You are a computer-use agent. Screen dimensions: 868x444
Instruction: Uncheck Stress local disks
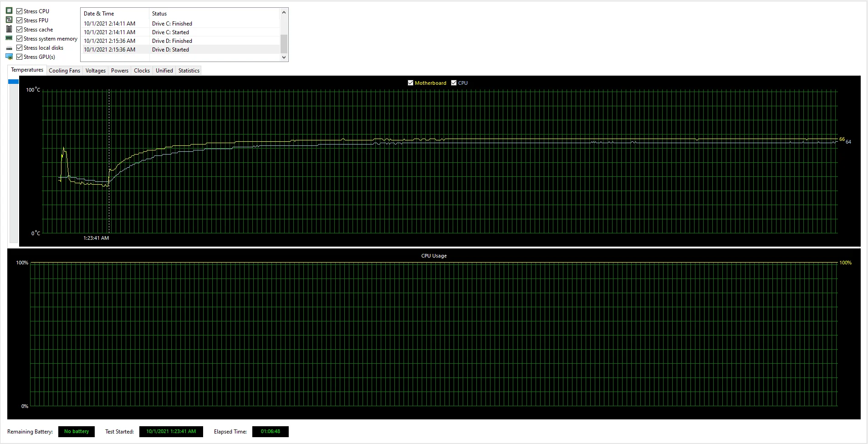pos(20,47)
